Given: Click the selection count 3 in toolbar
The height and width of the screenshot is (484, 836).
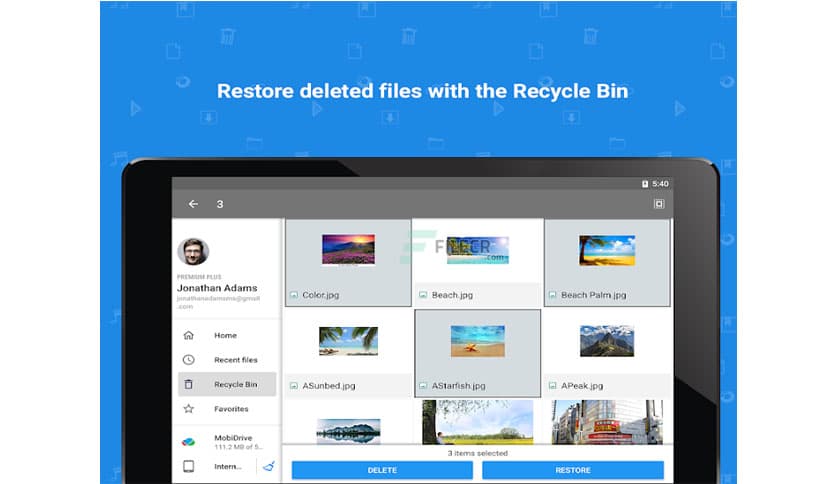Looking at the screenshot, I should tap(220, 204).
